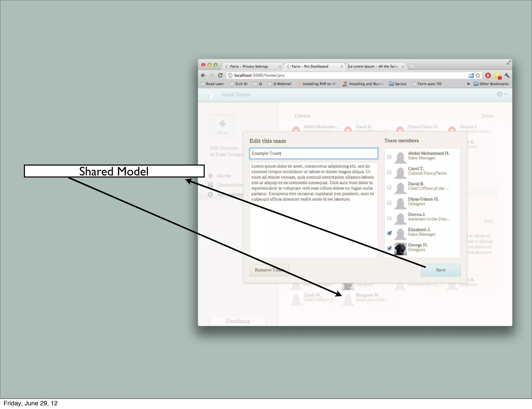
Task: Bookmark this page with the star icon
Action: pyautogui.click(x=478, y=76)
